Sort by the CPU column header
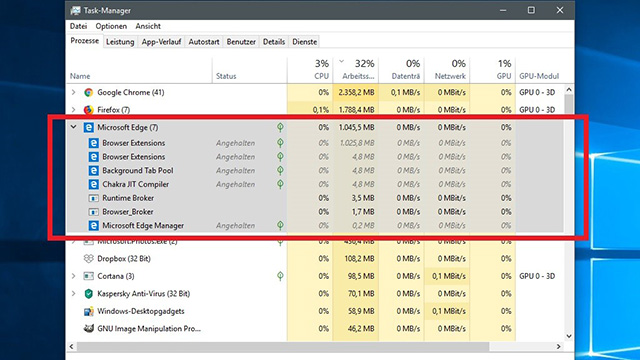 click(310, 70)
